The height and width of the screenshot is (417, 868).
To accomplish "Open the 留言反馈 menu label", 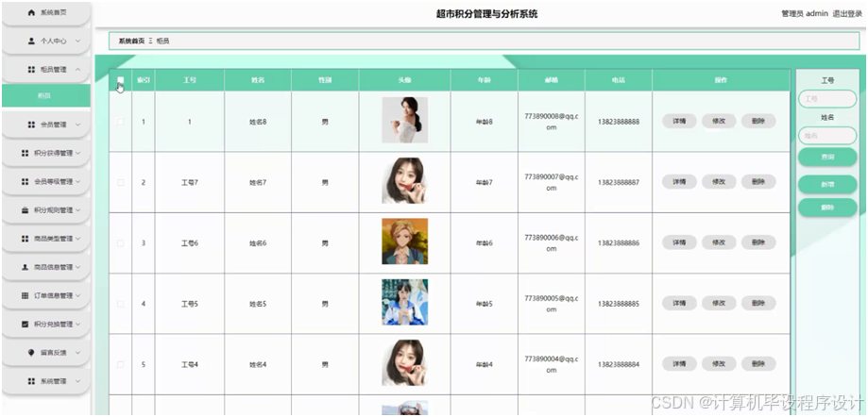I will (53, 352).
